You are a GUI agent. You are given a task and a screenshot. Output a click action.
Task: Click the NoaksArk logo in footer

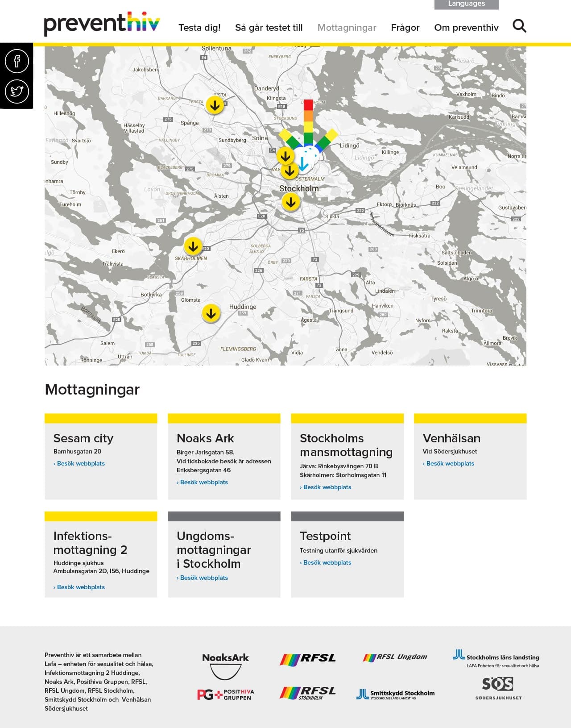click(225, 666)
